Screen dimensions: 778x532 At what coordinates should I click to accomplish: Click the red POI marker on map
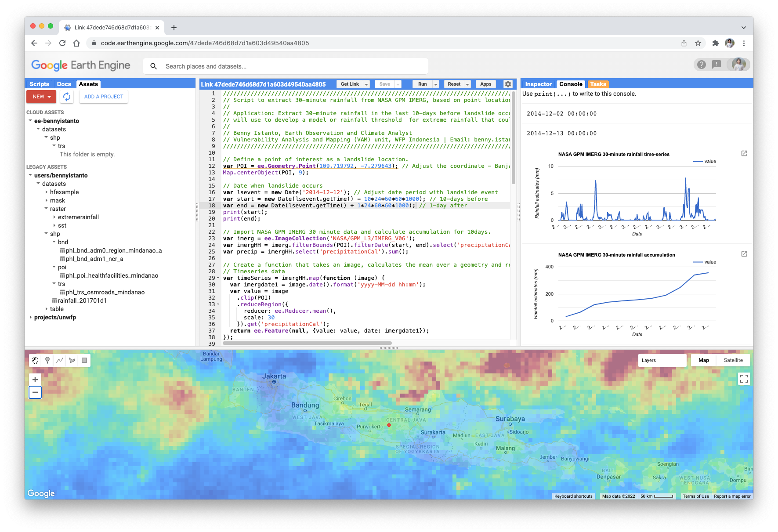pos(389,425)
